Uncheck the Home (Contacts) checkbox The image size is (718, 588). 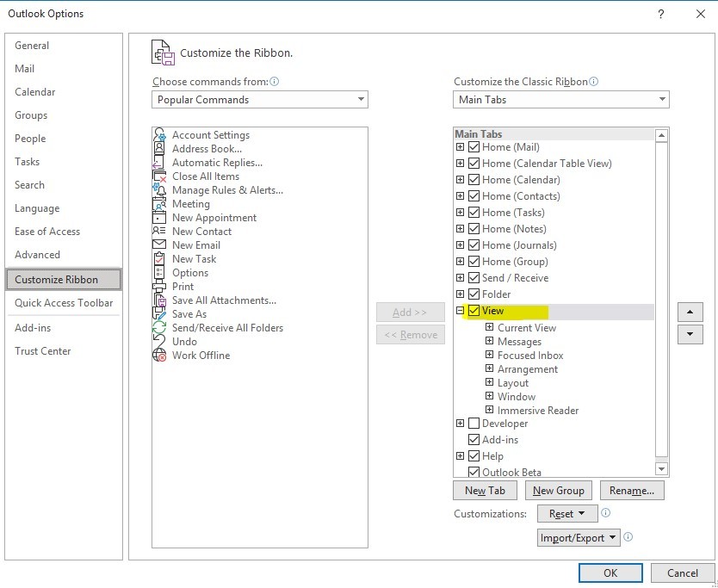tap(474, 196)
